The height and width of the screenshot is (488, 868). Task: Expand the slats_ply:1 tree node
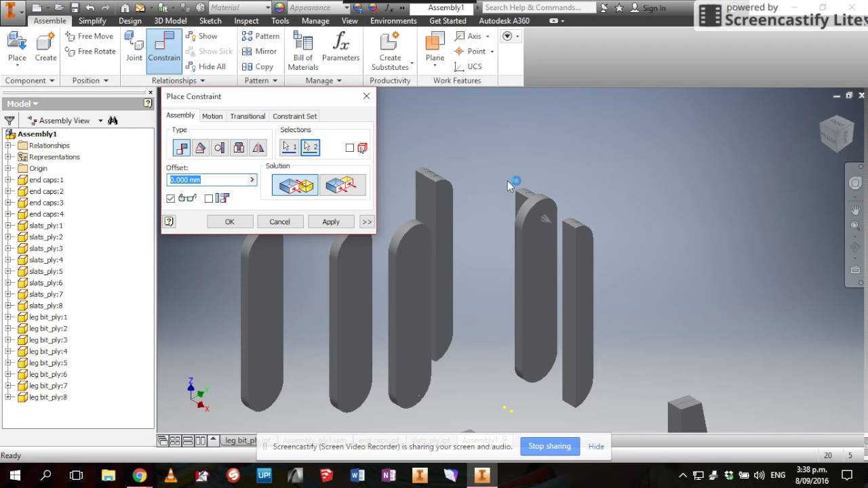8,225
